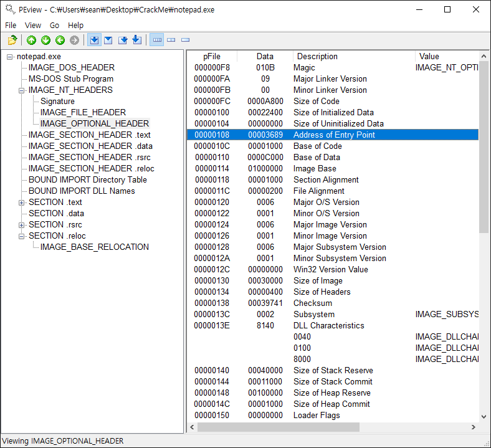Click the green Down arrow toolbar icon
The height and width of the screenshot is (448, 491).
45,40
